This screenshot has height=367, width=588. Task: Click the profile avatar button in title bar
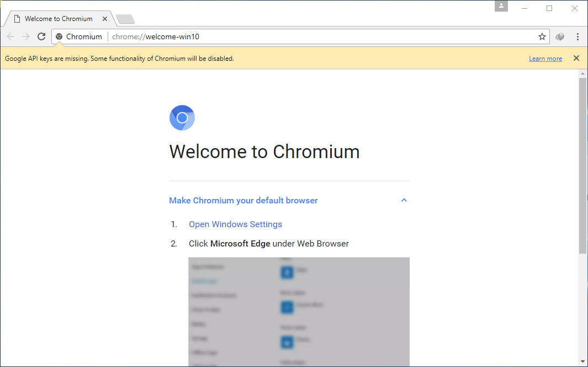coord(501,6)
